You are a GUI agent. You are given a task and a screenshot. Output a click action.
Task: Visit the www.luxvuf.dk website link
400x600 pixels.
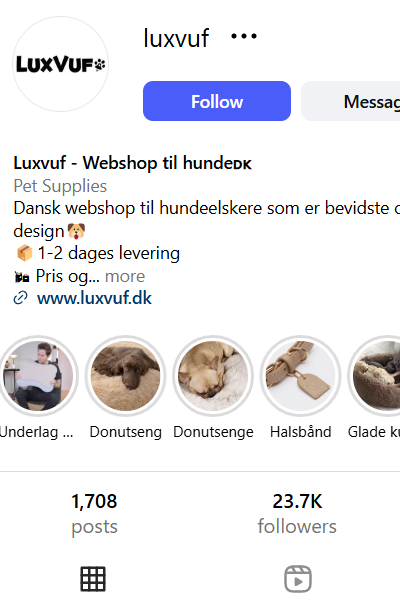(94, 298)
